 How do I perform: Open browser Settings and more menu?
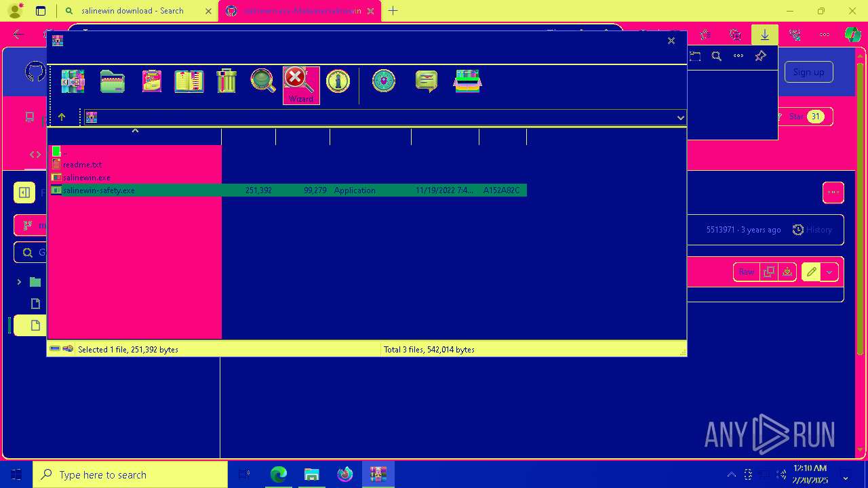[825, 35]
